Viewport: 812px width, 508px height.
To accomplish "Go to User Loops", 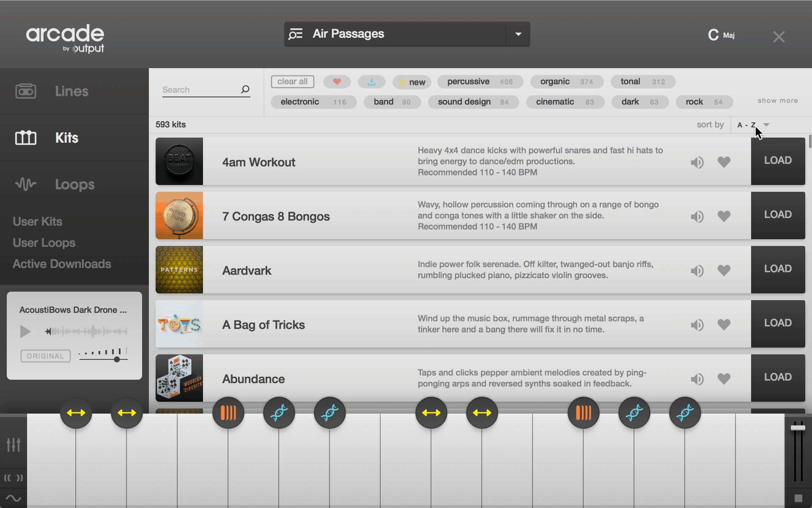I will tap(44, 243).
